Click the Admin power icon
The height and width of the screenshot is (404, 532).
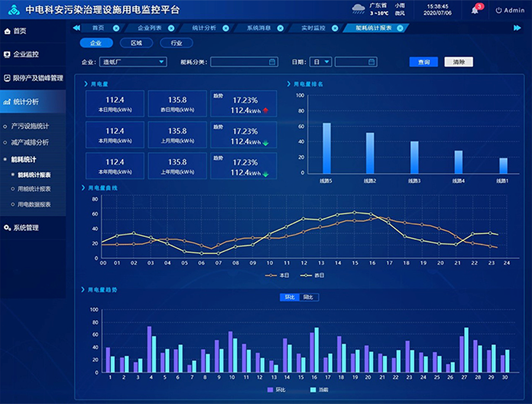coord(498,9)
